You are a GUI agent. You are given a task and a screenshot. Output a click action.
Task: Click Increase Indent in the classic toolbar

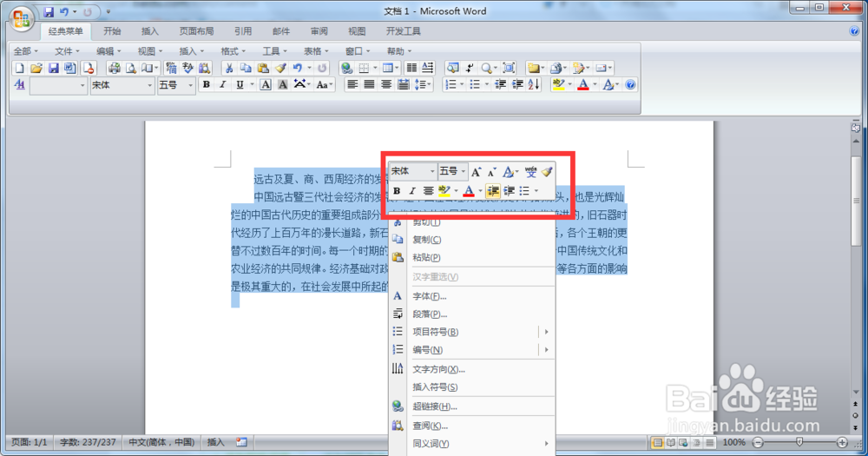pyautogui.click(x=517, y=85)
